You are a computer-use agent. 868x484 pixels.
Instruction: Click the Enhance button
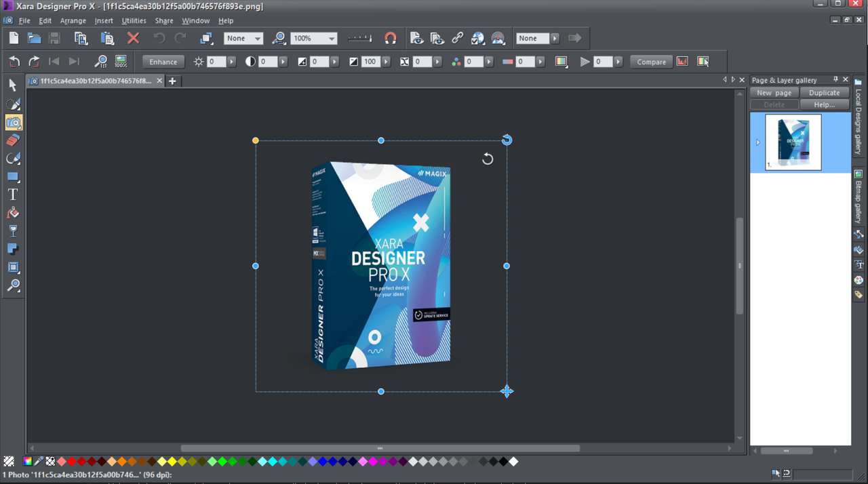click(x=163, y=62)
